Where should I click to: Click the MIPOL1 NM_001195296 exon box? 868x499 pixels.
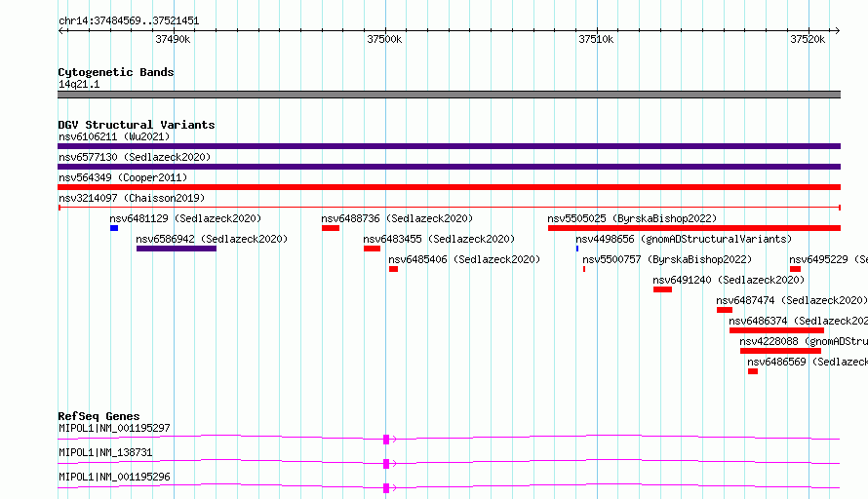tap(386, 488)
